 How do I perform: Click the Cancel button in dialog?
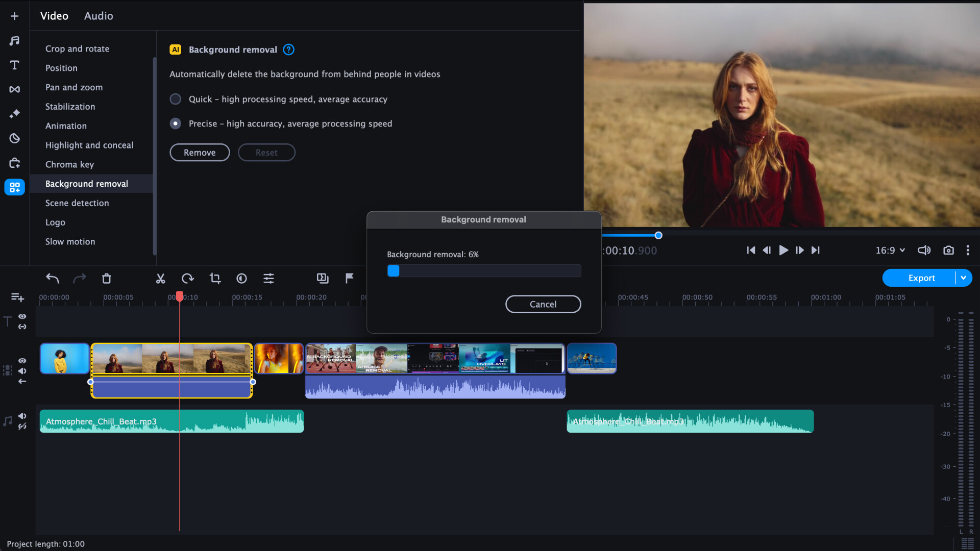coord(543,304)
